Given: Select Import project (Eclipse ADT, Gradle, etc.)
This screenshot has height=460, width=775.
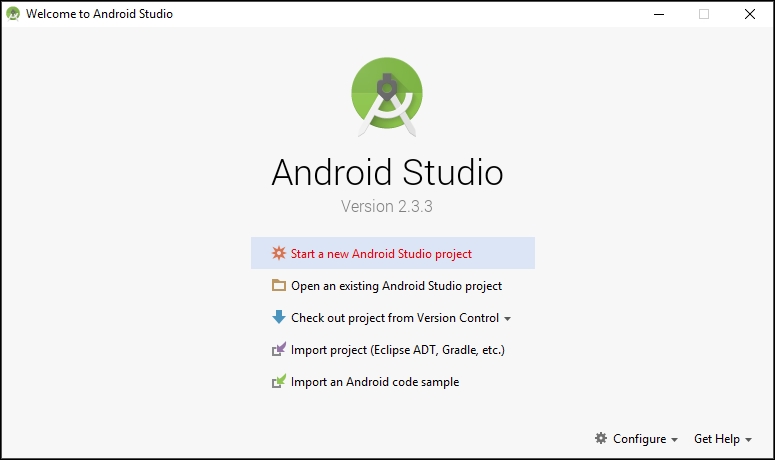Looking at the screenshot, I should coord(393,349).
